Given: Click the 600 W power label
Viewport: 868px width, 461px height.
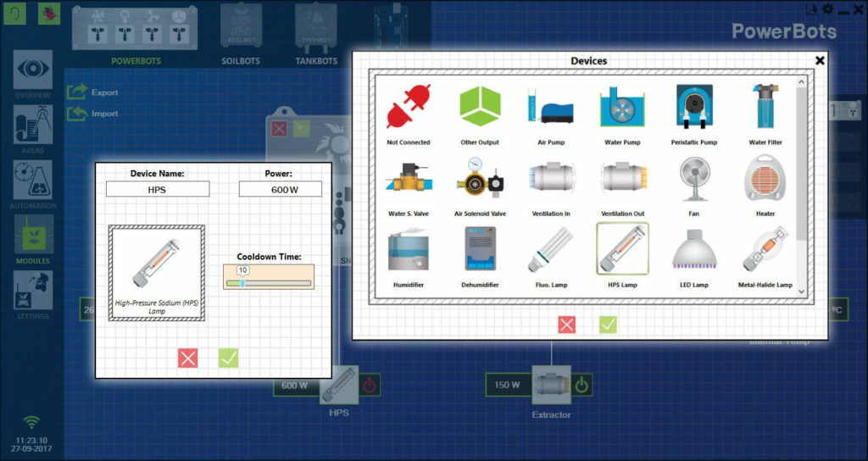Looking at the screenshot, I should pyautogui.click(x=295, y=386).
